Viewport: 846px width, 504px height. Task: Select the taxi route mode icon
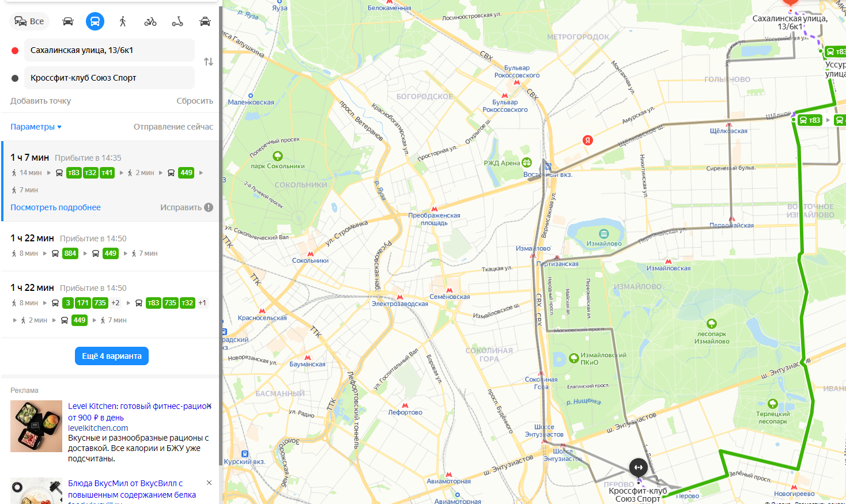[x=205, y=21]
